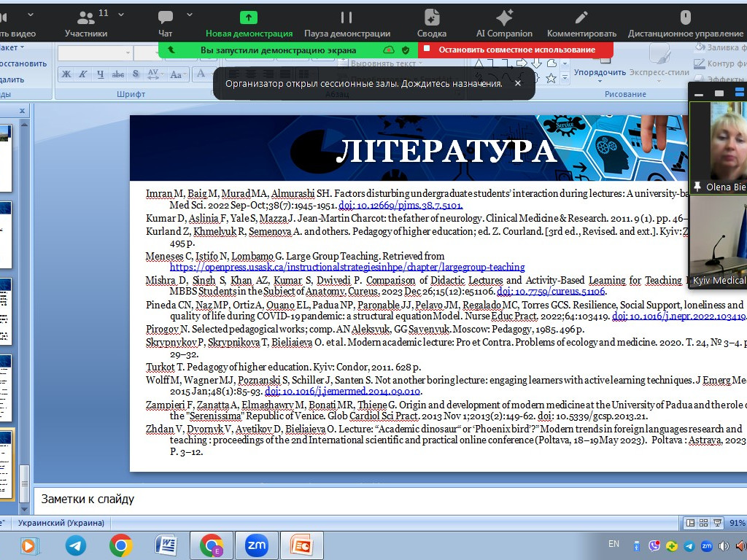Minimize the Zoom video thumbnail panel
Screen dimensions: 747x560
coord(699,94)
